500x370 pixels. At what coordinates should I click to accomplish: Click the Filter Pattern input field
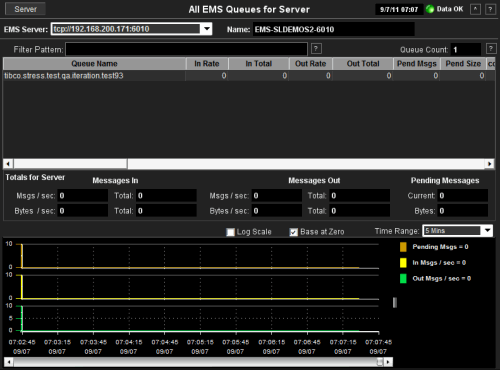click(x=186, y=49)
